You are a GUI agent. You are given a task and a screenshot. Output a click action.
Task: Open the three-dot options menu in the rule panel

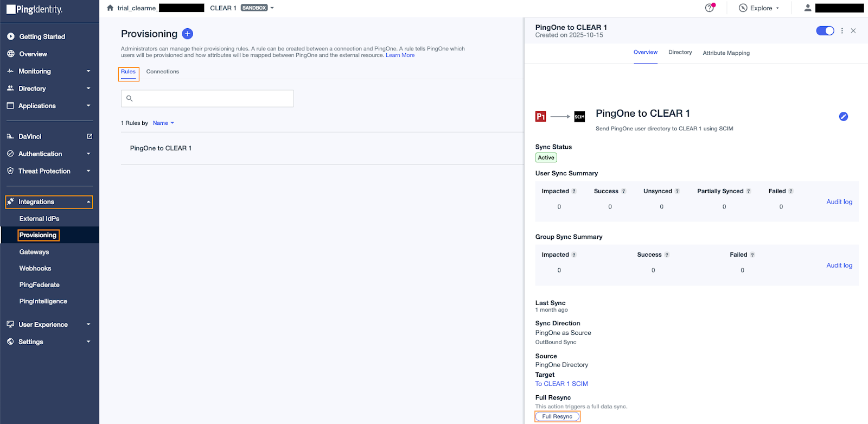(842, 31)
